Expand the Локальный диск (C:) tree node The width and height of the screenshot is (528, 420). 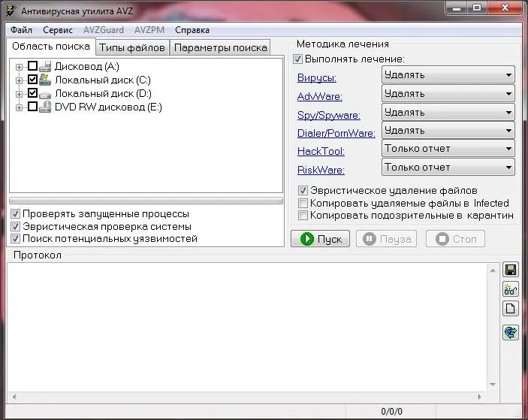tap(19, 80)
